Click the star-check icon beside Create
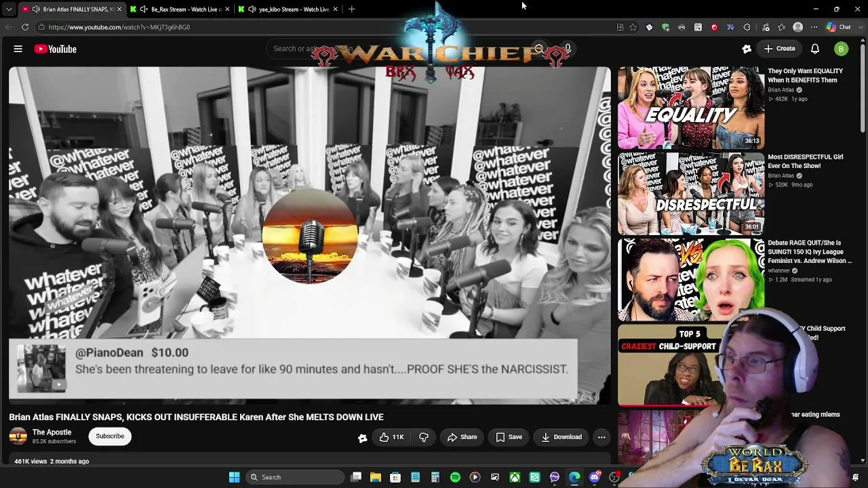The height and width of the screenshot is (488, 868). [747, 49]
